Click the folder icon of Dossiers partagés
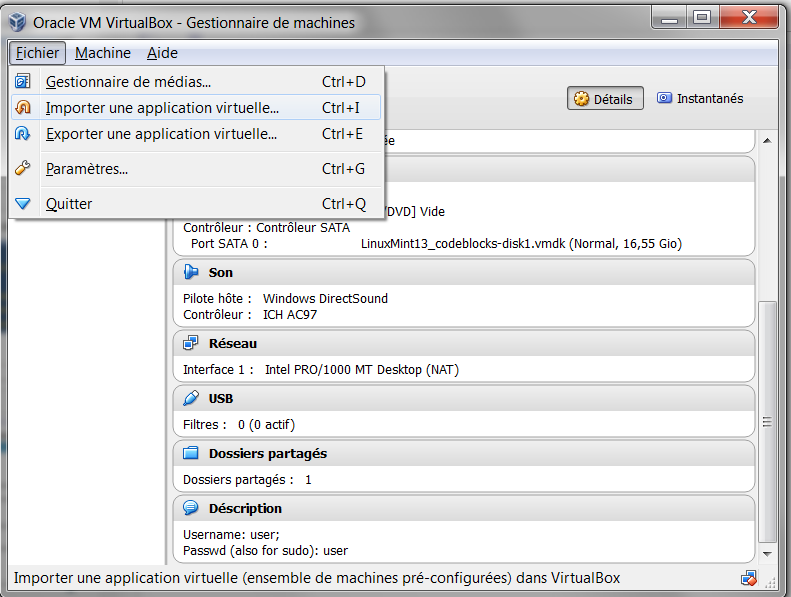Viewport: 791px width, 597px height. point(191,453)
